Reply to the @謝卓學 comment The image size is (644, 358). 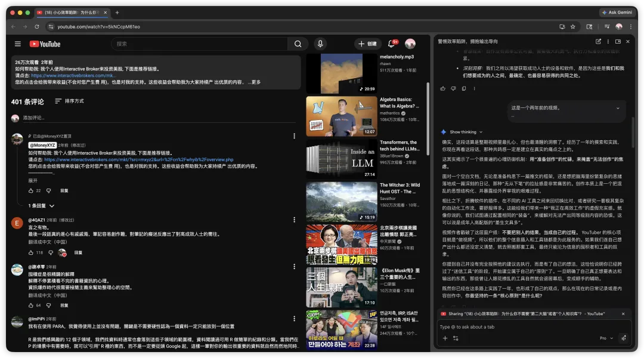(x=64, y=305)
